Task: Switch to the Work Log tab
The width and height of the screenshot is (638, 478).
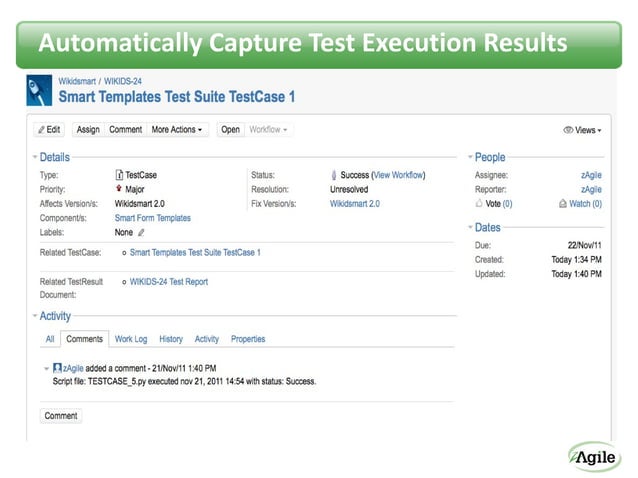Action: pos(131,339)
